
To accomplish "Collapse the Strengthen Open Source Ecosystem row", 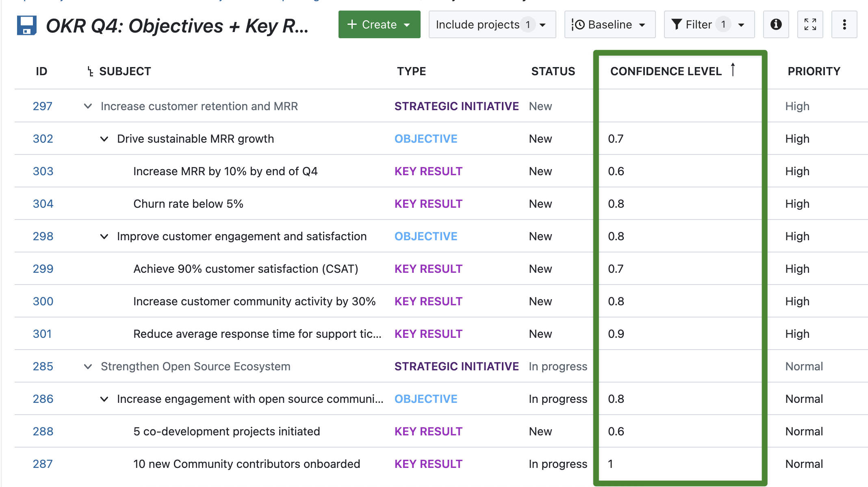I will tap(88, 366).
